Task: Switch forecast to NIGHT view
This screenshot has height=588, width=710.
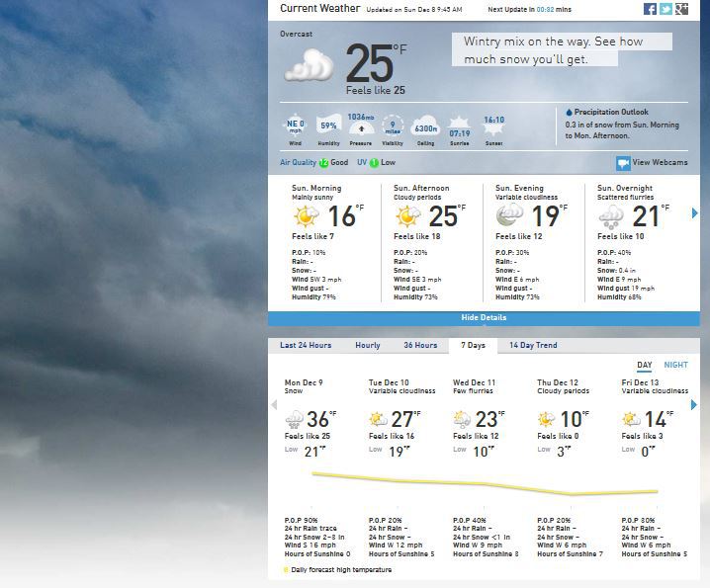Action: pyautogui.click(x=675, y=365)
